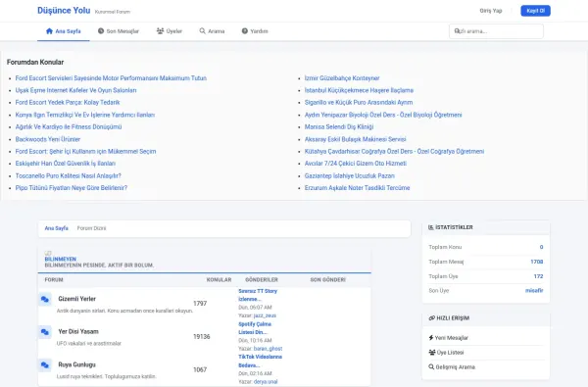Click the chat bubble icon for Ruya Gunlugu
The height and width of the screenshot is (387, 588).
(x=45, y=365)
